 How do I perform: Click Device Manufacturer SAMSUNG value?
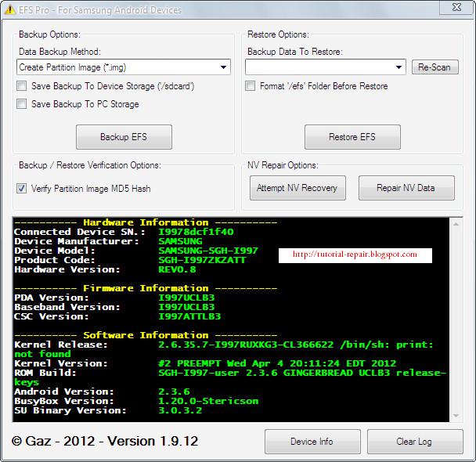click(180, 241)
